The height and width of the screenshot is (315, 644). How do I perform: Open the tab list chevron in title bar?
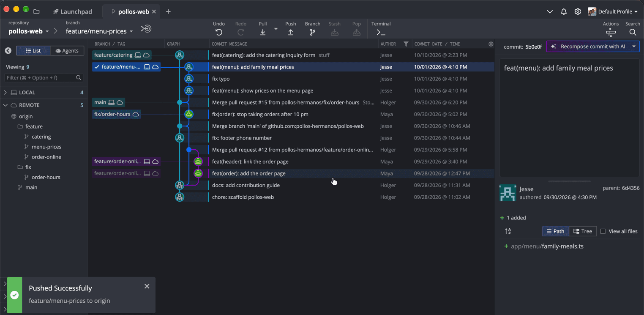tap(550, 11)
